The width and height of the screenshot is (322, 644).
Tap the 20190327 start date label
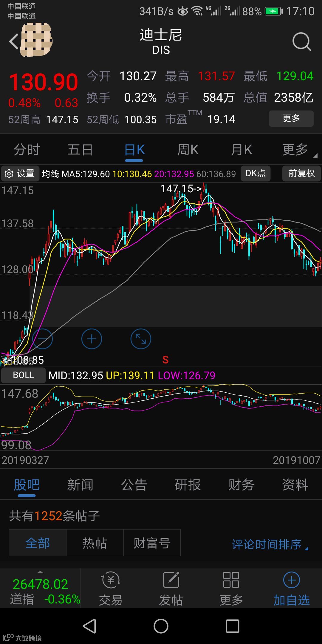pos(25,460)
